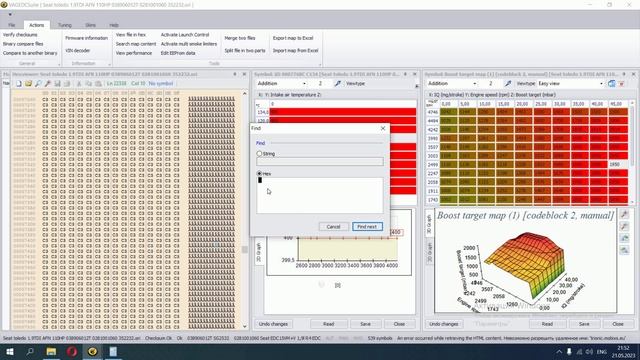Viewport: 640px width, 360px height.
Task: Open the File ribbon tab
Action: pos(12,25)
